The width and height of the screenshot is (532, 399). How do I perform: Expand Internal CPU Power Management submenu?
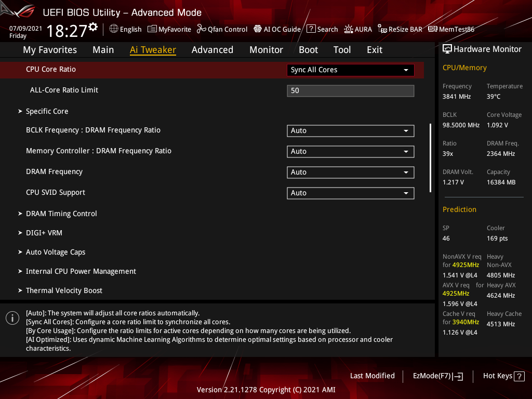pyautogui.click(x=81, y=271)
